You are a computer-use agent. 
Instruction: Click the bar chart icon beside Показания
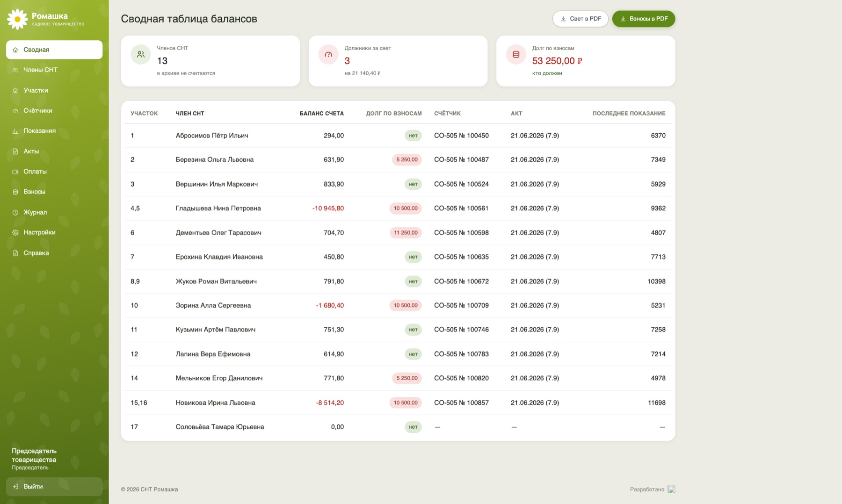[x=15, y=131]
